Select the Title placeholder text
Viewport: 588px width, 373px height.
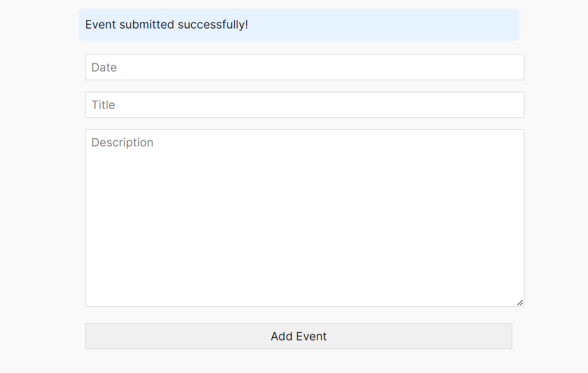103,105
